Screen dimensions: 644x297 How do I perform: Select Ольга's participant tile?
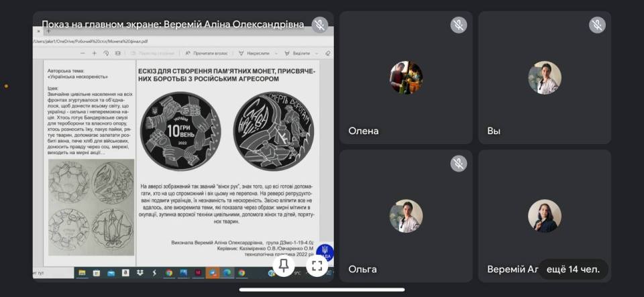[x=406, y=216]
